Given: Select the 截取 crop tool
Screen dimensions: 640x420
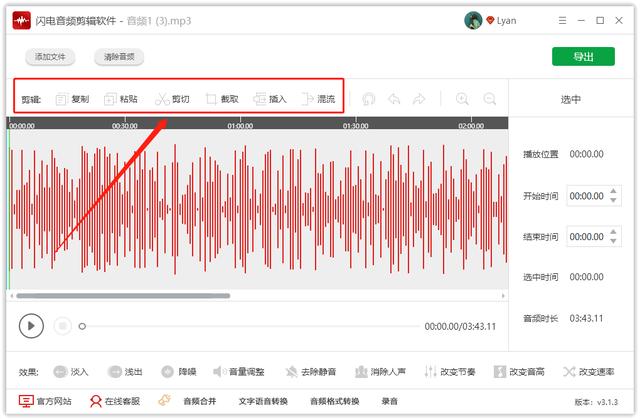Looking at the screenshot, I should (222, 99).
